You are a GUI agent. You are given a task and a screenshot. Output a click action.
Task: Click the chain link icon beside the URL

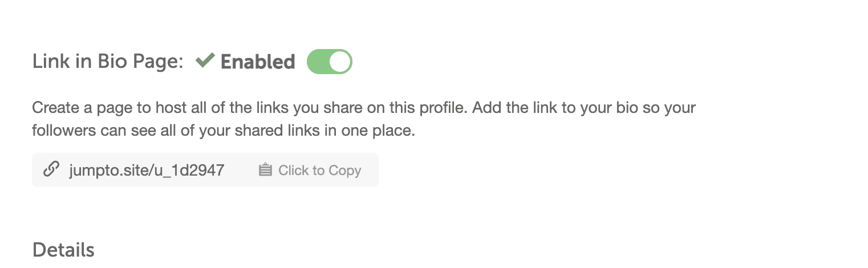pyautogui.click(x=51, y=170)
